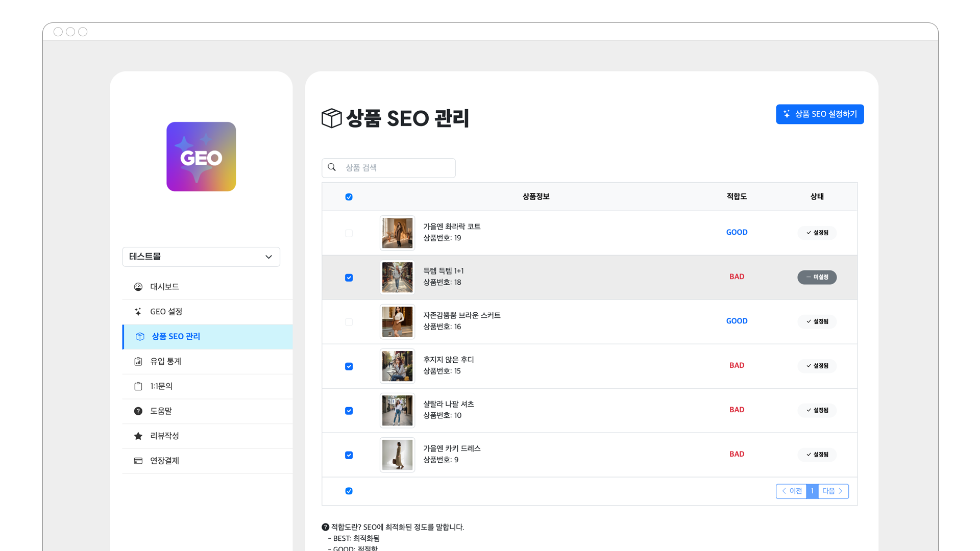Go to next page with 다음
This screenshot has height=551, width=980.
[833, 491]
